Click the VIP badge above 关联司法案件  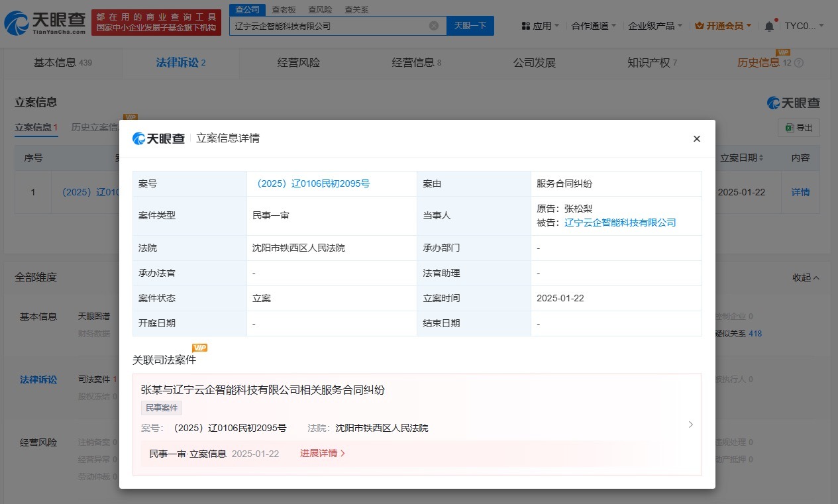click(200, 347)
